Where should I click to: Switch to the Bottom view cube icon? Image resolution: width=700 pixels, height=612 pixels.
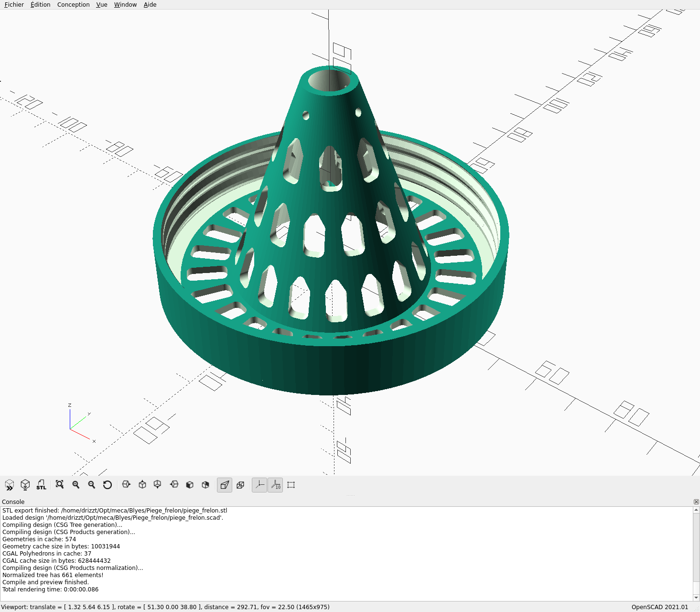click(x=158, y=485)
